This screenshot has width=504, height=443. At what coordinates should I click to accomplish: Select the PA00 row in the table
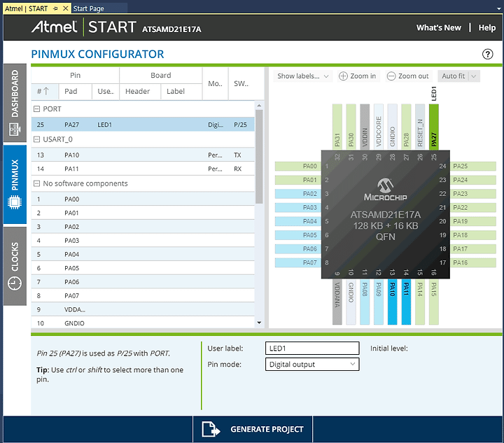[143, 199]
